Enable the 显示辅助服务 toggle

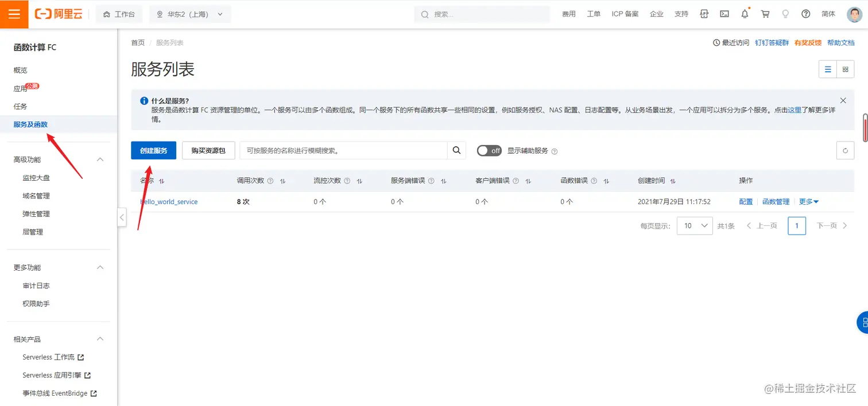point(489,150)
